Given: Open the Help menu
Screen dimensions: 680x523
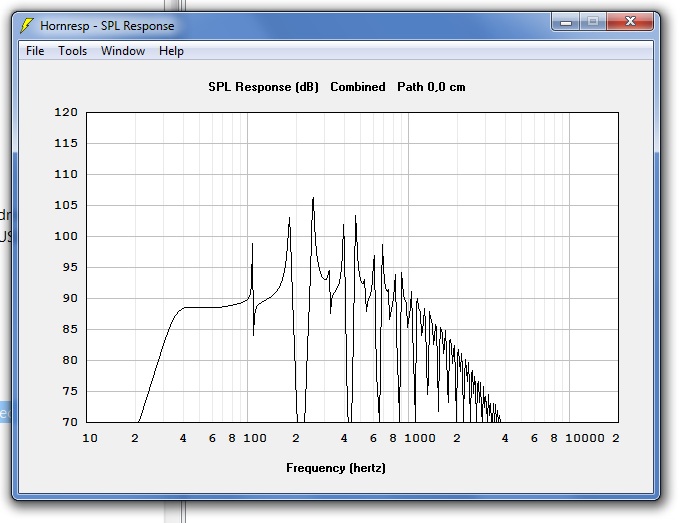Looking at the screenshot, I should pos(171,51).
